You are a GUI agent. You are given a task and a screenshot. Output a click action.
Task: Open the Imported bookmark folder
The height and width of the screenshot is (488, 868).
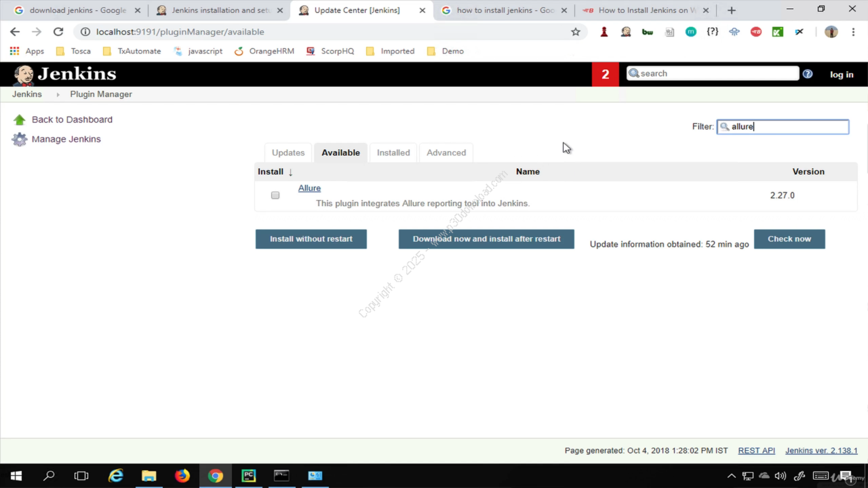(390, 51)
